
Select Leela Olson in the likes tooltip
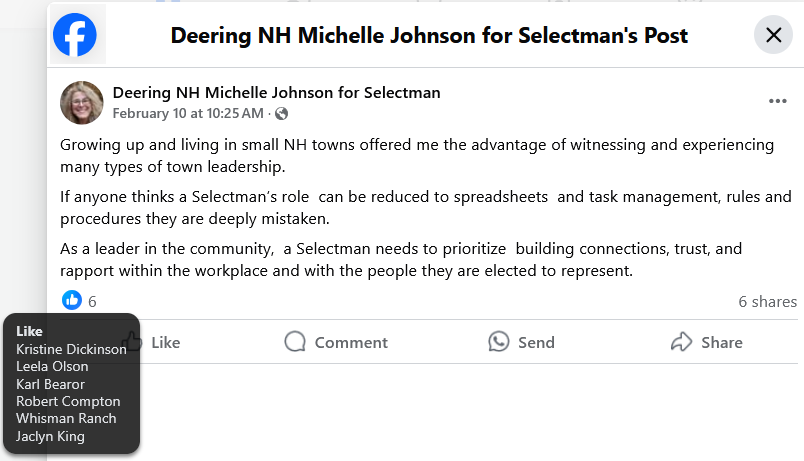click(x=52, y=366)
